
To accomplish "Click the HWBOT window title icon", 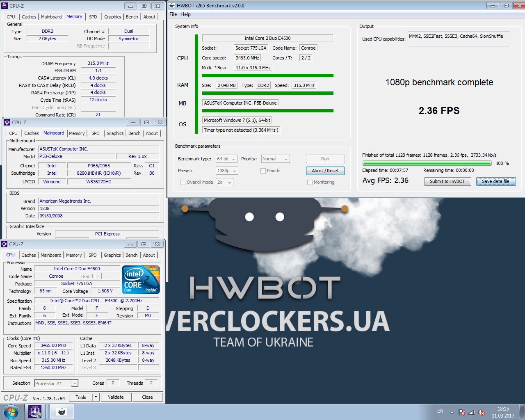I will pyautogui.click(x=172, y=5).
